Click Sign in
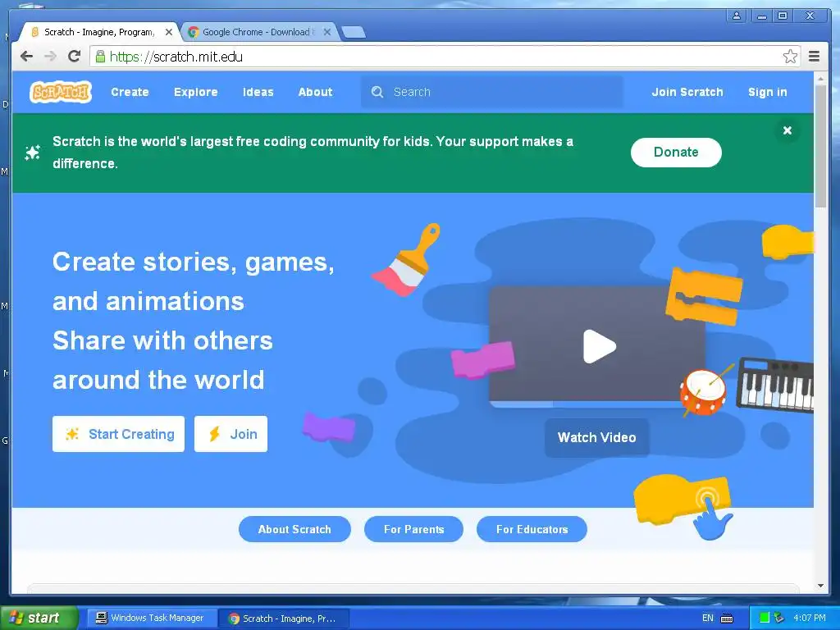 (767, 92)
